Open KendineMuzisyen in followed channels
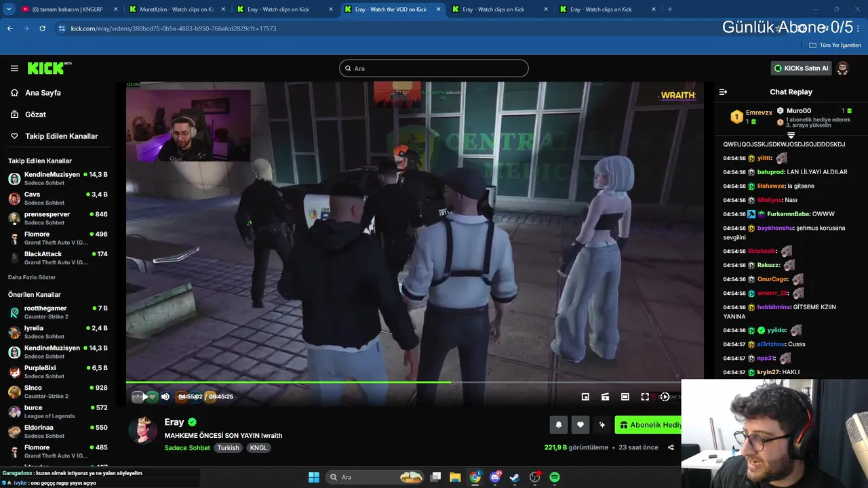 coord(58,178)
